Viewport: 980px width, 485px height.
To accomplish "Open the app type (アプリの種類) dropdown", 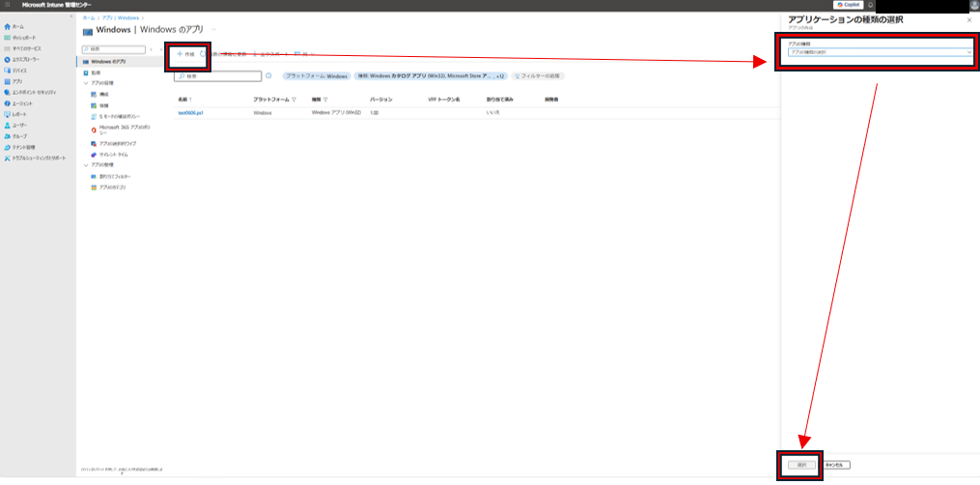I will click(879, 52).
